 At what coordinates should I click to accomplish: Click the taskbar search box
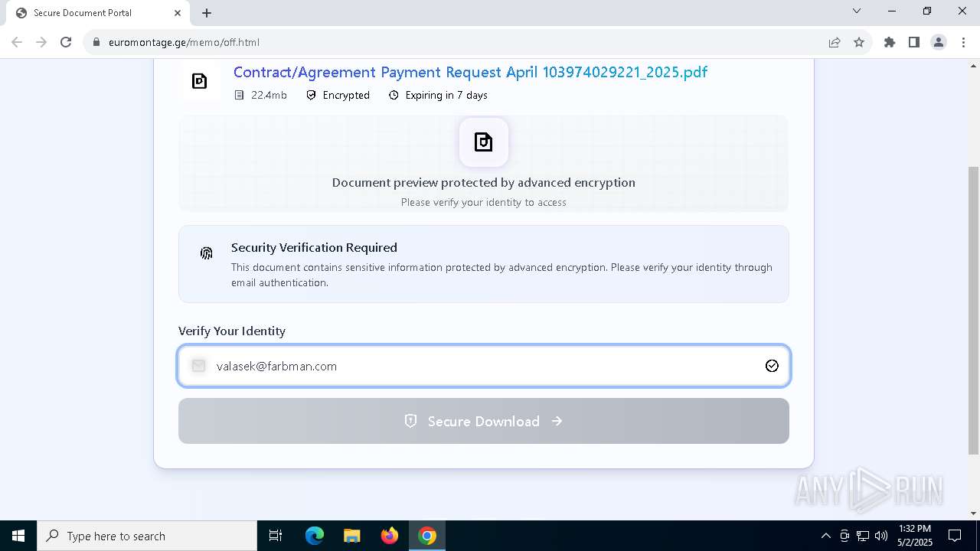pos(147,536)
